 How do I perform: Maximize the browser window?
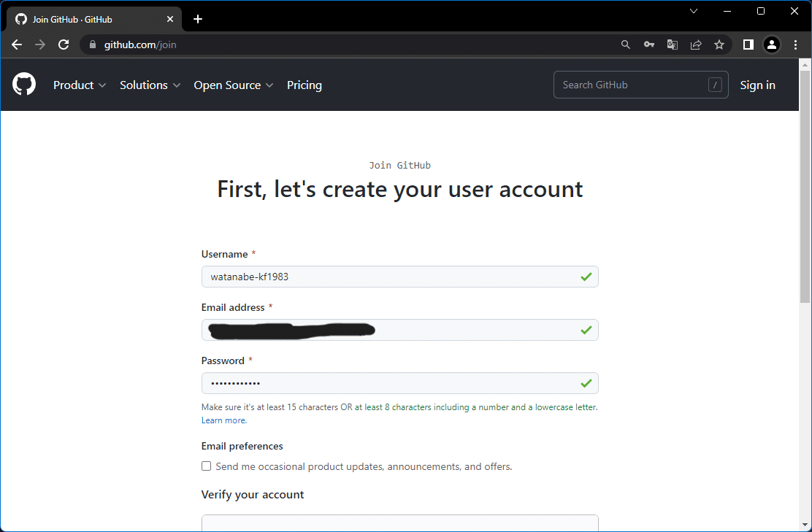pos(761,11)
